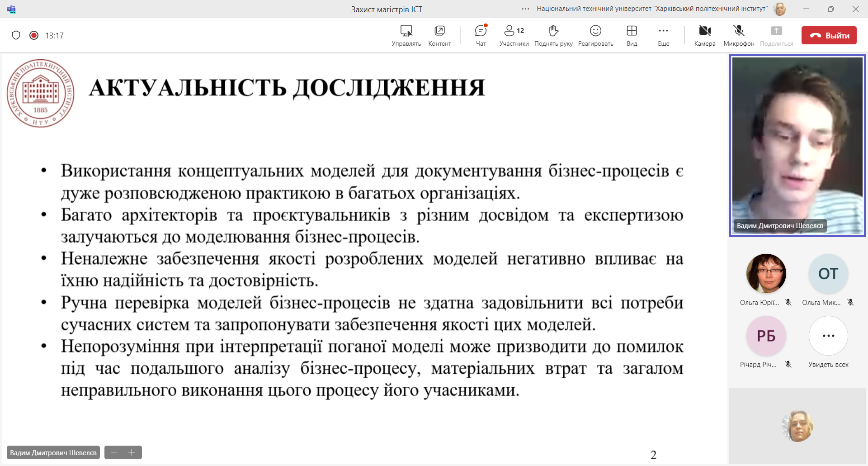Leave the meeting with Выйти
Image resolution: width=868 pixels, height=466 pixels.
click(829, 35)
